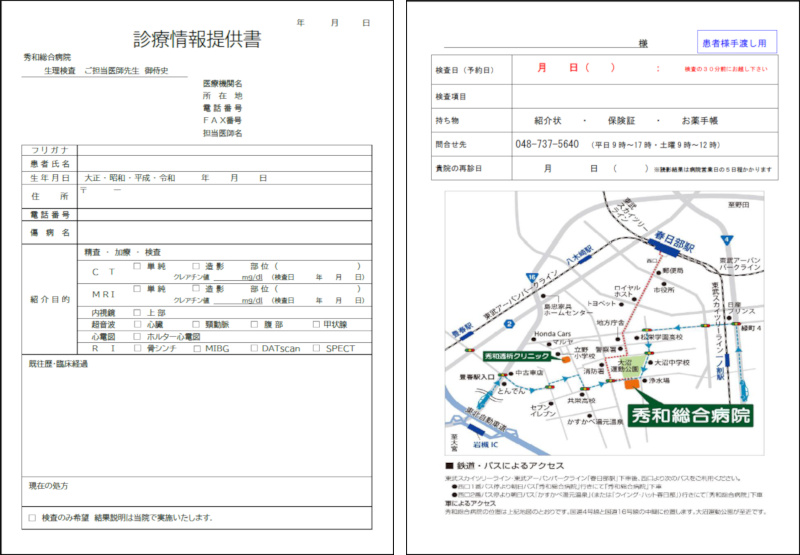Click the 保険証 item in 持ち物 row
Image resolution: width=800 pixels, height=555 pixels.
[621, 121]
